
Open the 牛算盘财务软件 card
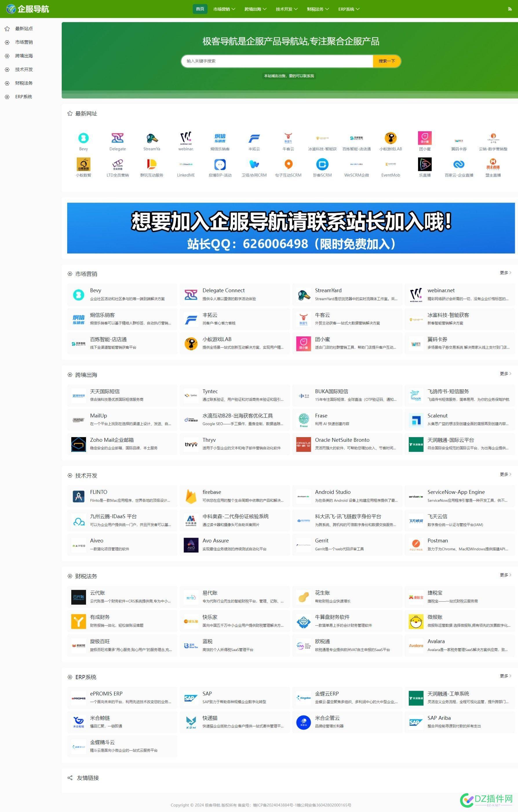(347, 621)
